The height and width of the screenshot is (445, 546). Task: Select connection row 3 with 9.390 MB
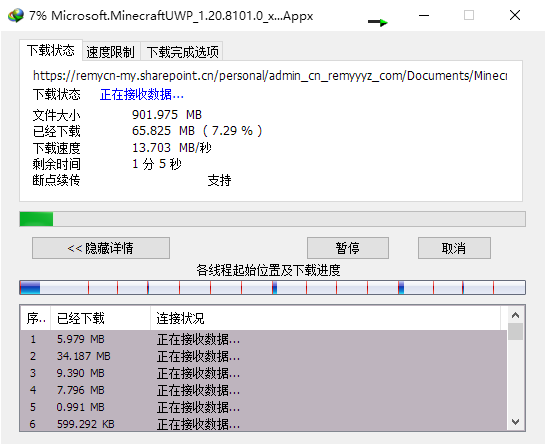coord(264,373)
